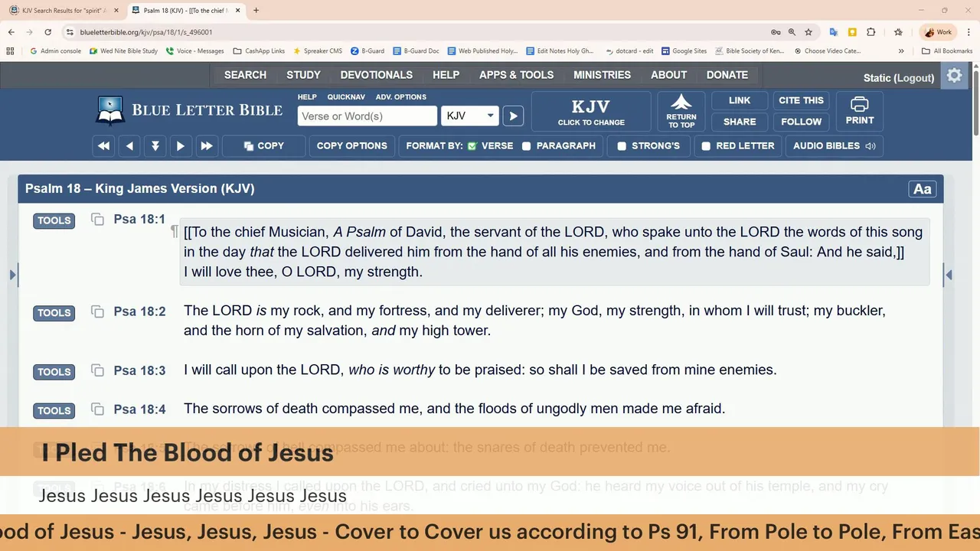
Task: Enable the Red Letter checkbox
Action: click(706, 146)
